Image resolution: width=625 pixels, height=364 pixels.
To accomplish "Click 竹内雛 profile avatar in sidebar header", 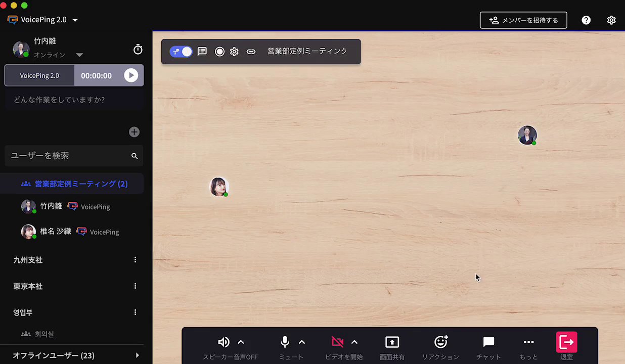I will tap(21, 49).
